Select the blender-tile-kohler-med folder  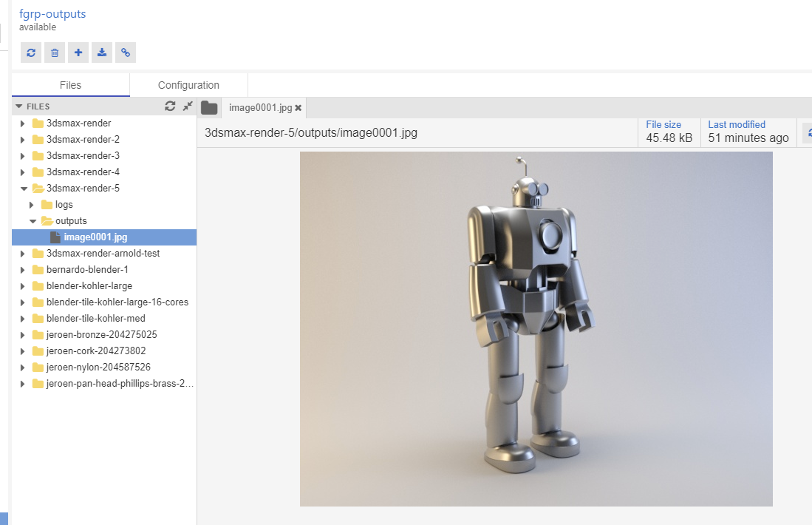click(x=96, y=318)
